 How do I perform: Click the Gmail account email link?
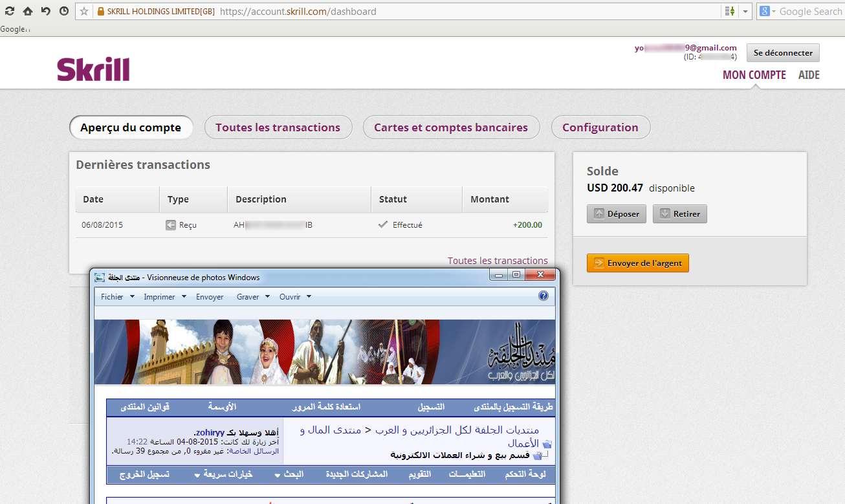[685, 48]
